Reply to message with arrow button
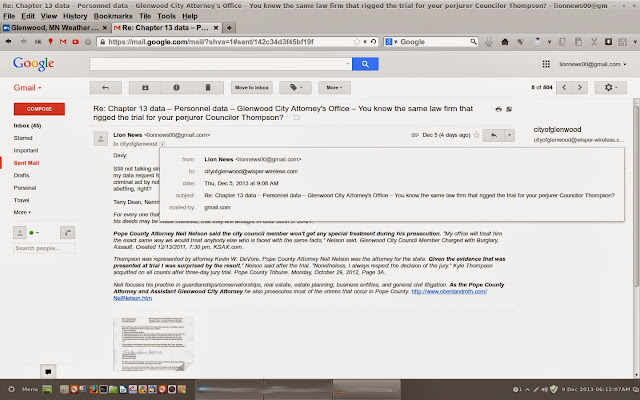Image resolution: width=640 pixels, height=400 pixels. pyautogui.click(x=493, y=135)
